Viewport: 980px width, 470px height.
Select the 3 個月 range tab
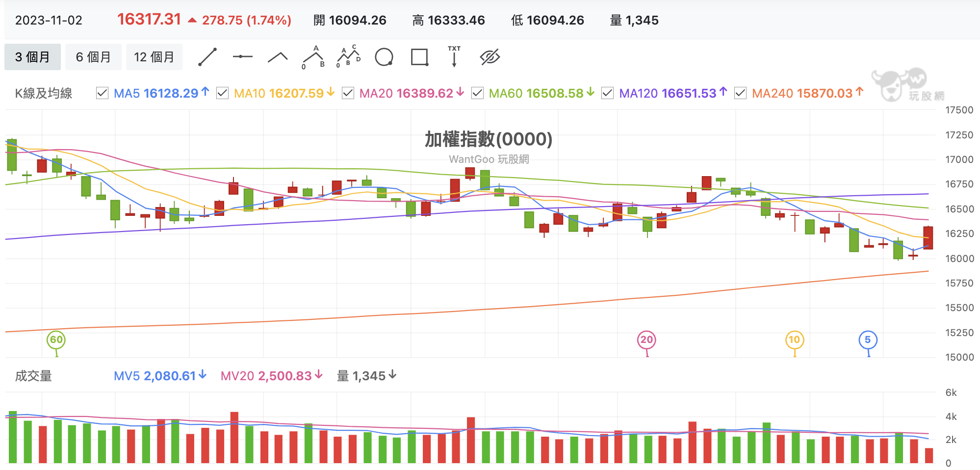[x=32, y=57]
